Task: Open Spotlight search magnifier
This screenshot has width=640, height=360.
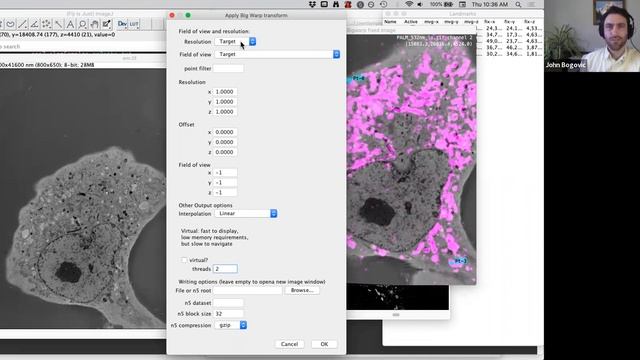Action: tap(518, 4)
